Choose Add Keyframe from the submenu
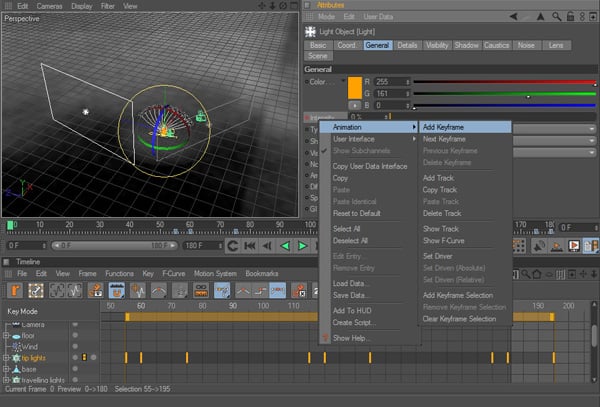 (x=443, y=127)
